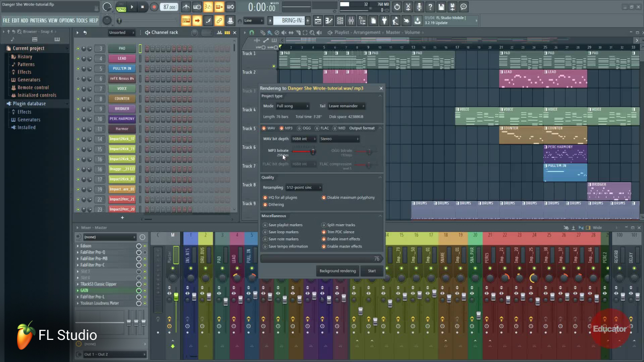This screenshot has width=644, height=362.
Task: Toggle the link/multilink controllers icon
Action: click(x=219, y=21)
